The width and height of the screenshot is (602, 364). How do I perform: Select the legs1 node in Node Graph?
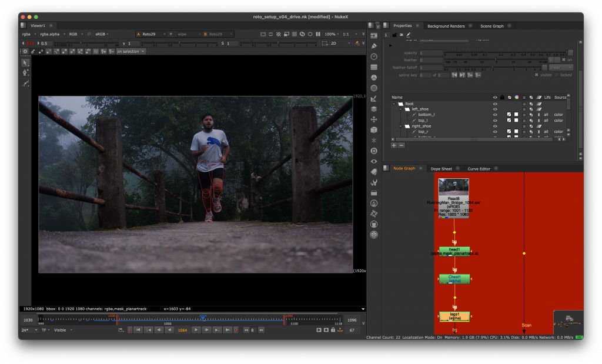click(x=454, y=316)
